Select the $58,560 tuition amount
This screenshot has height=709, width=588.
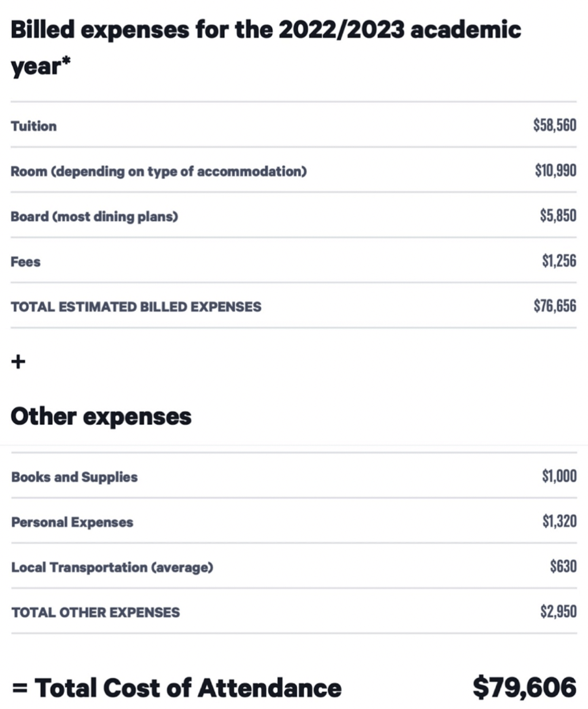(554, 125)
